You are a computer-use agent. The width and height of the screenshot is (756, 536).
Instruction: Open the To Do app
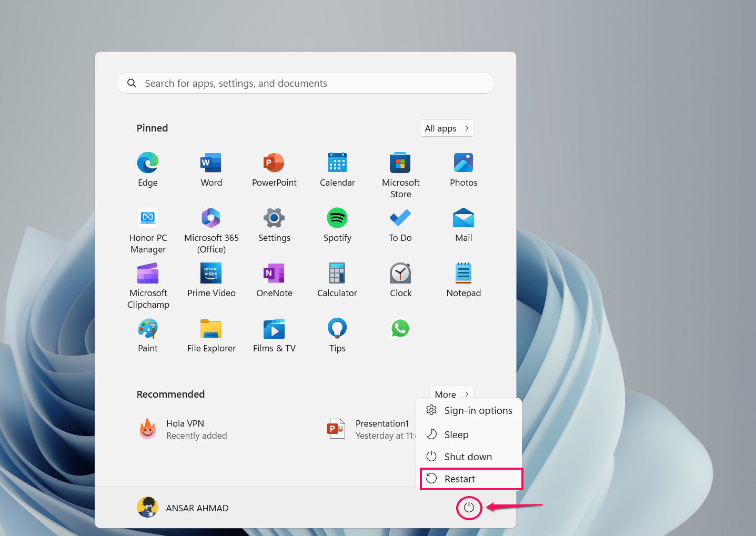point(400,225)
